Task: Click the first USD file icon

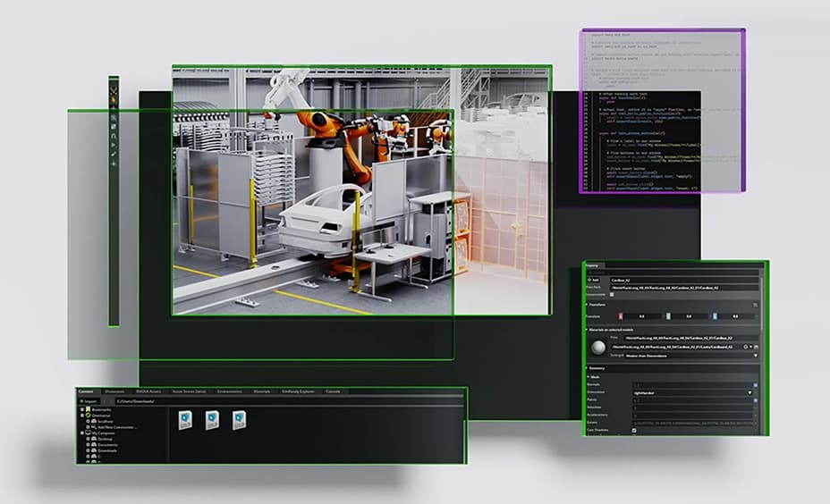Action: (x=186, y=421)
